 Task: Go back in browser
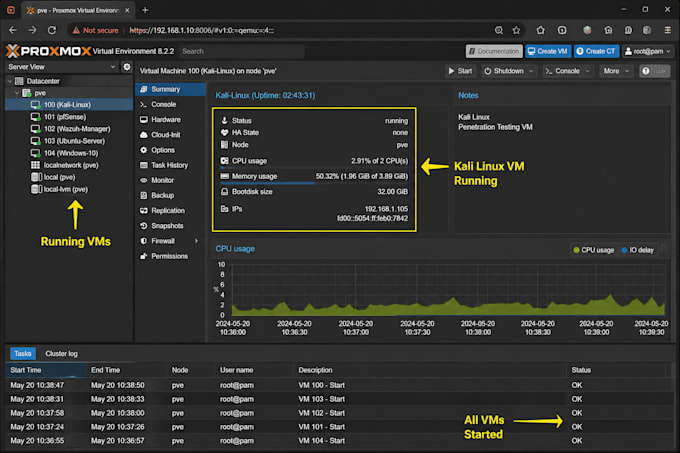tap(13, 30)
